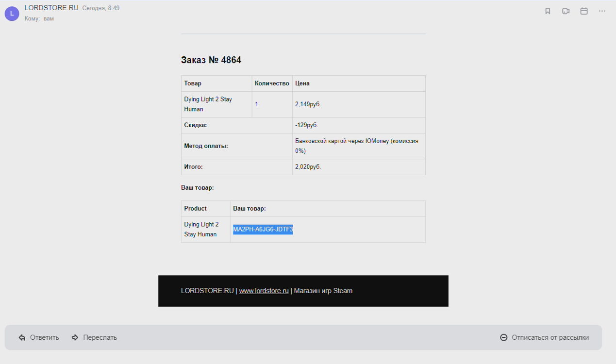616x364 pixels.
Task: Click the video call icon in header
Action: [x=566, y=11]
